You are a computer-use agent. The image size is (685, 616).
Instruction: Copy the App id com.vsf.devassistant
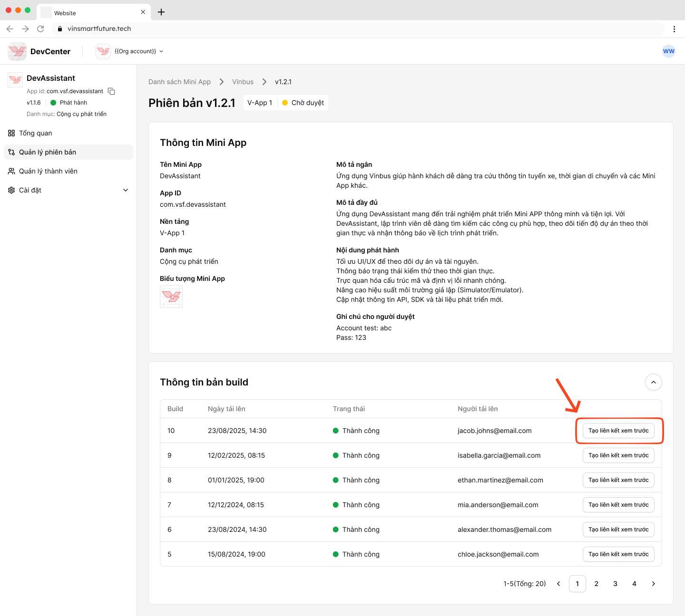[x=112, y=91]
